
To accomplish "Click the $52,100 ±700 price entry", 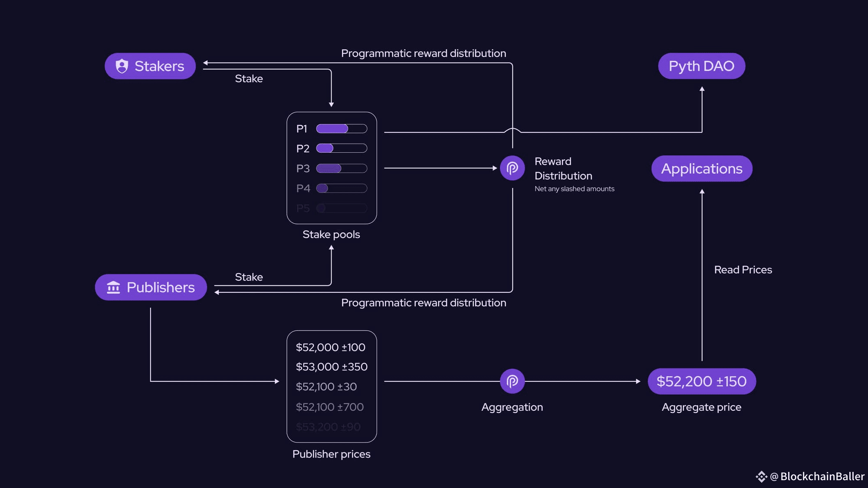I will 330,407.
